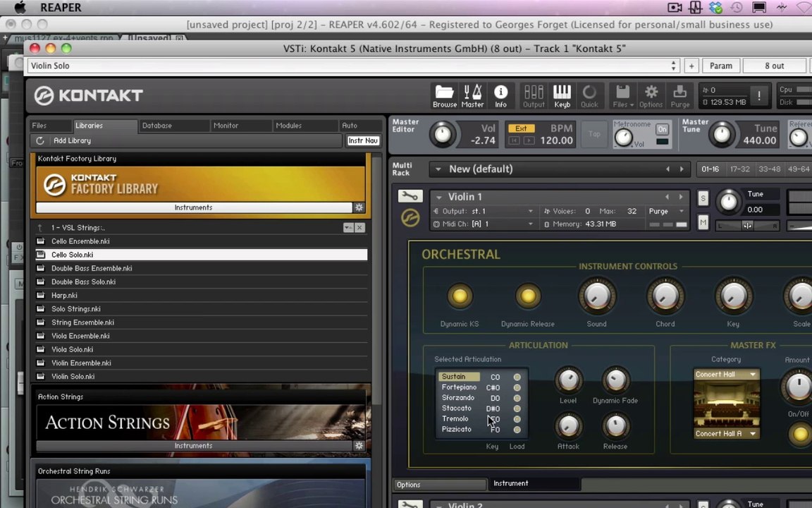Adjust the Violin 1 pan slider
This screenshot has height=508, width=812.
click(x=747, y=226)
